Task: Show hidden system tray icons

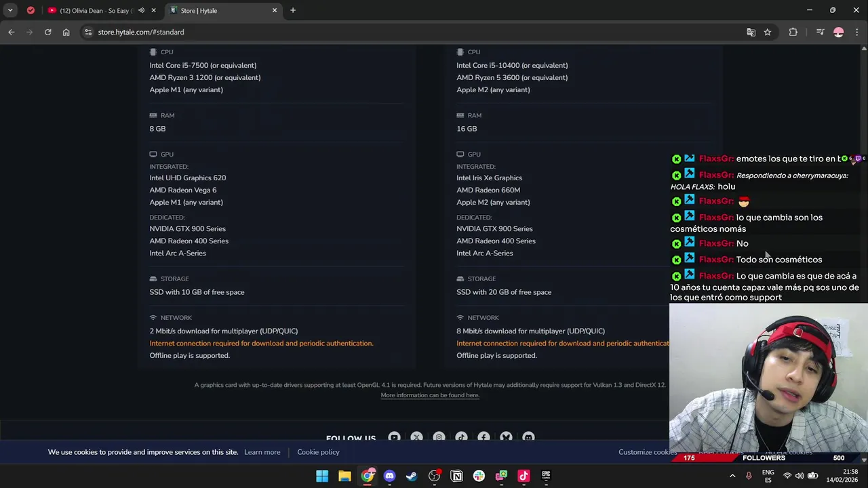Action: (x=732, y=476)
